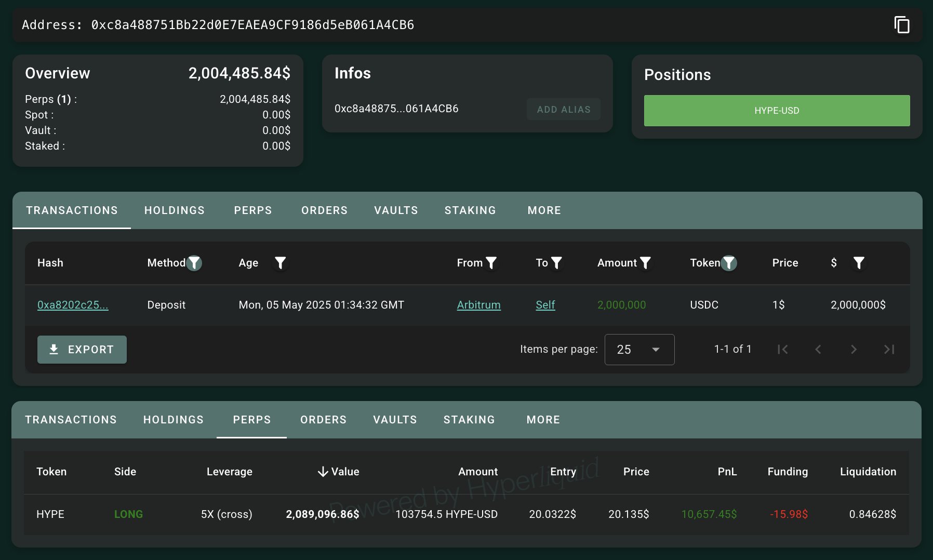Open transaction hash 0xa8202c25 link

click(x=73, y=305)
